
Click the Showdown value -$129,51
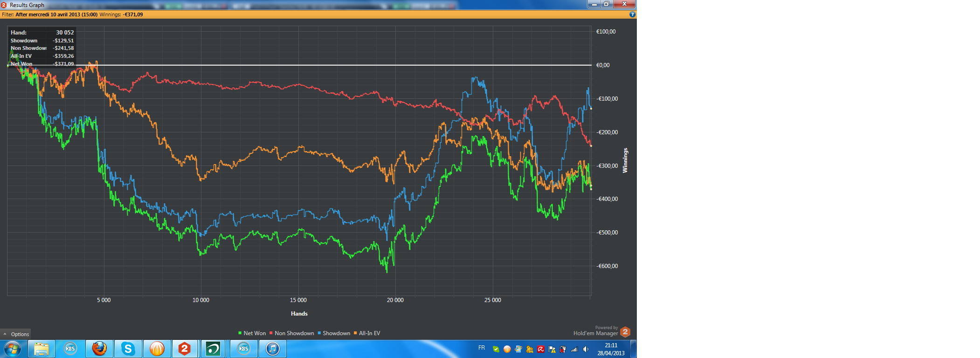click(63, 41)
